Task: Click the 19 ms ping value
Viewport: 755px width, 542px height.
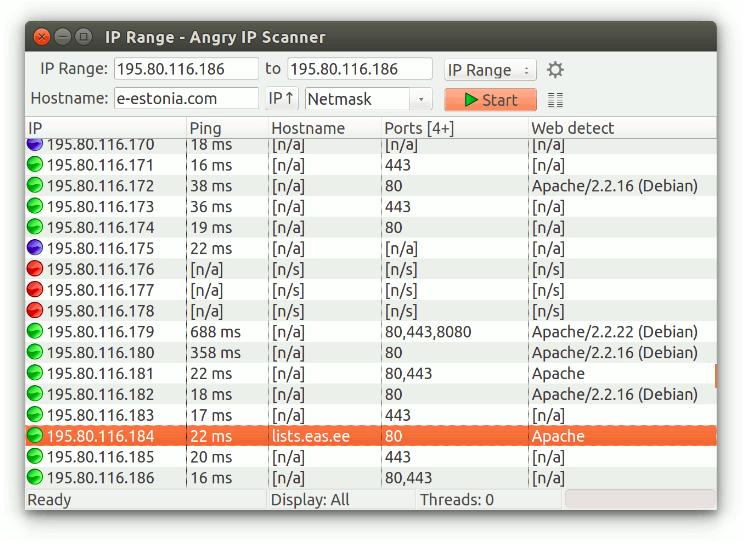Action: tap(211, 227)
